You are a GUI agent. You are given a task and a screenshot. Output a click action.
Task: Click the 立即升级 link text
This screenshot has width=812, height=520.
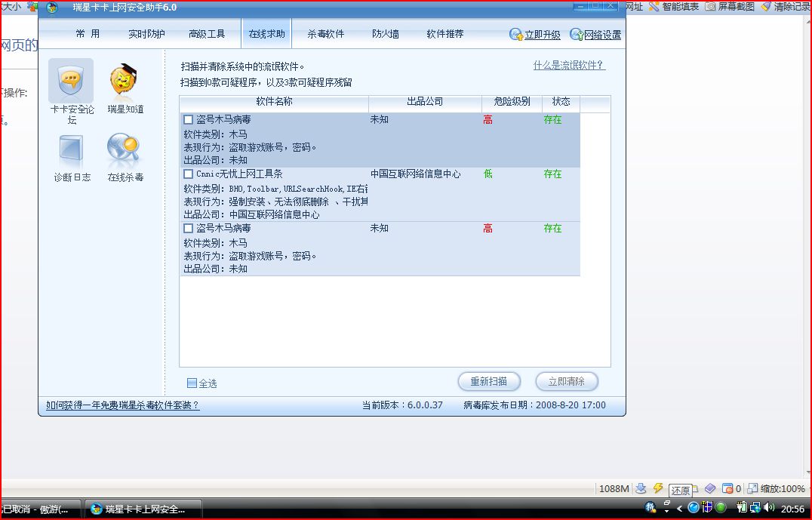(542, 35)
